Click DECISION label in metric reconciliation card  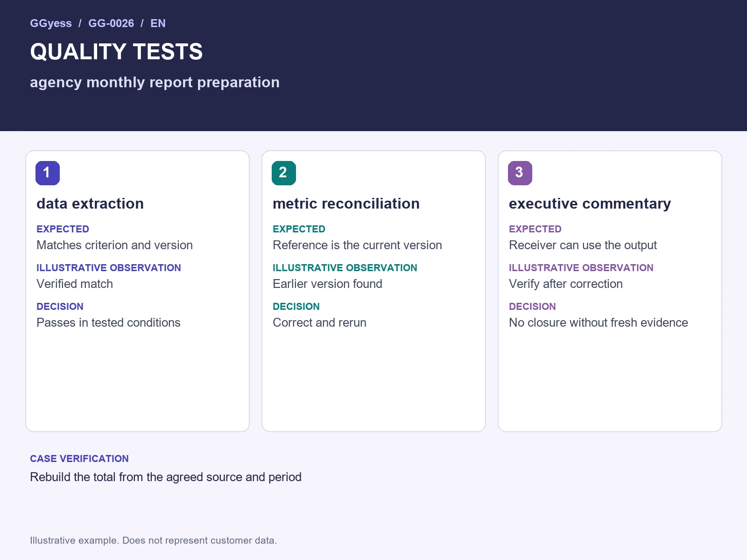(x=296, y=307)
